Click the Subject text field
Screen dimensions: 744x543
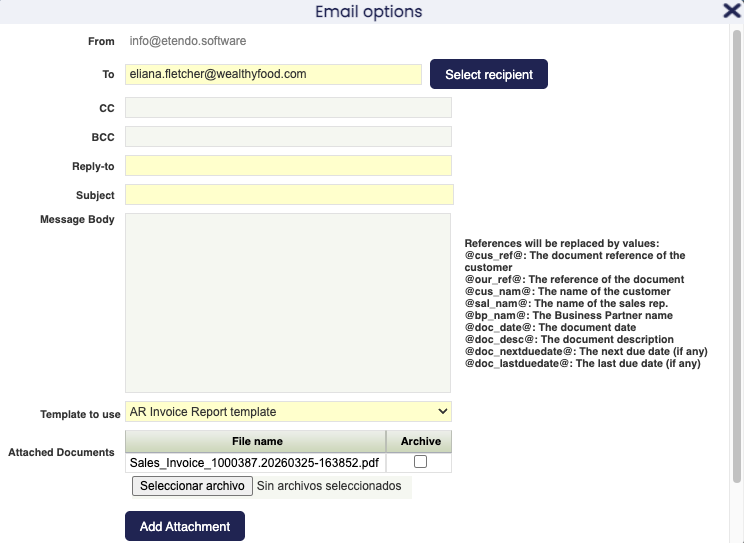[288, 195]
